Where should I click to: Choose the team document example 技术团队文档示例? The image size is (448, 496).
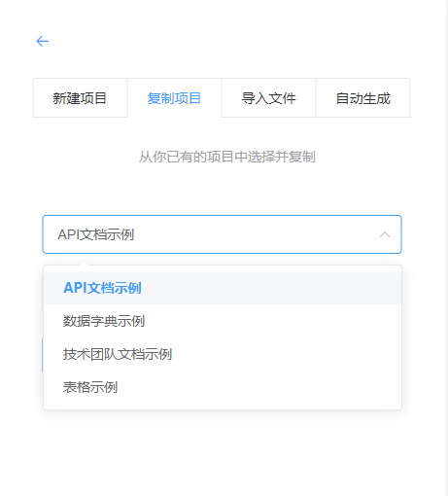(223, 354)
